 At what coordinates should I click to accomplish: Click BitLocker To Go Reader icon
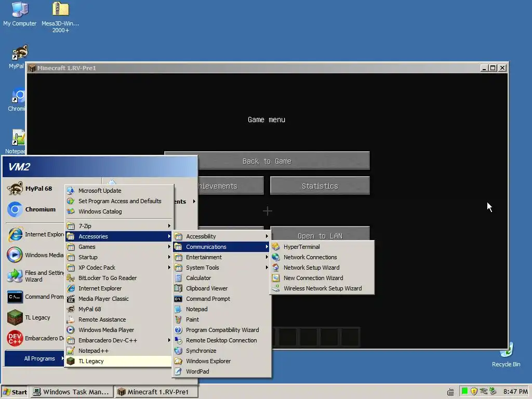(71, 278)
